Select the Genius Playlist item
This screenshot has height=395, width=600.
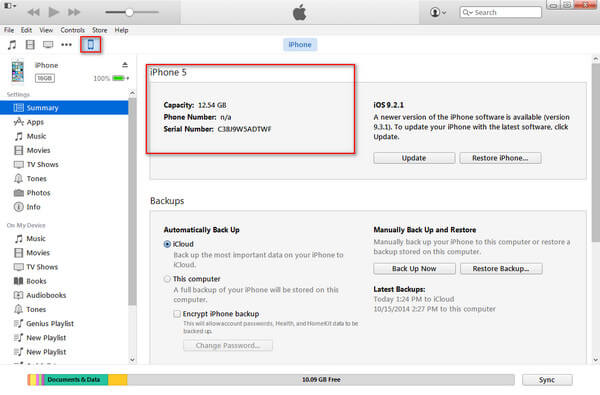[64, 323]
